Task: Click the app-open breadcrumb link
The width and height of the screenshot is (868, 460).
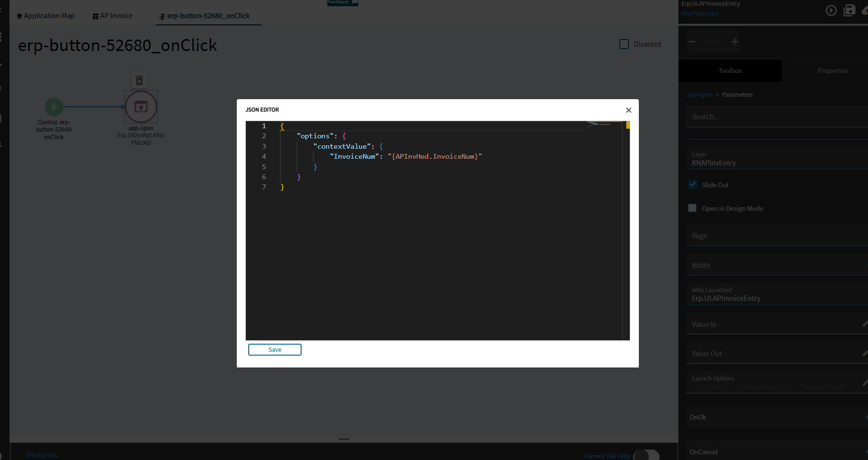Action: click(699, 95)
